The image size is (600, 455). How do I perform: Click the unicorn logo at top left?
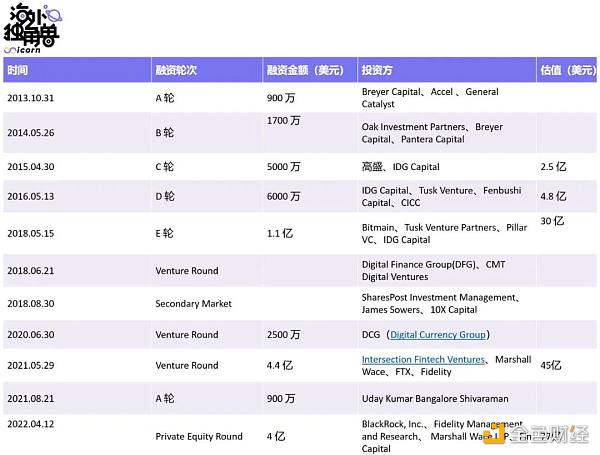click(32, 28)
